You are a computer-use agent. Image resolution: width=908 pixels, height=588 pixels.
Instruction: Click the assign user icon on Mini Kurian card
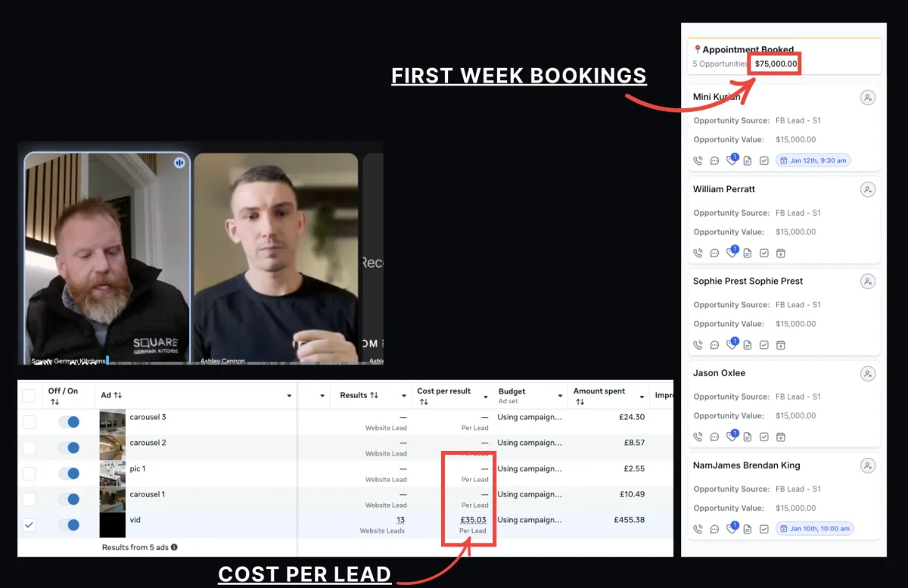[x=868, y=98]
